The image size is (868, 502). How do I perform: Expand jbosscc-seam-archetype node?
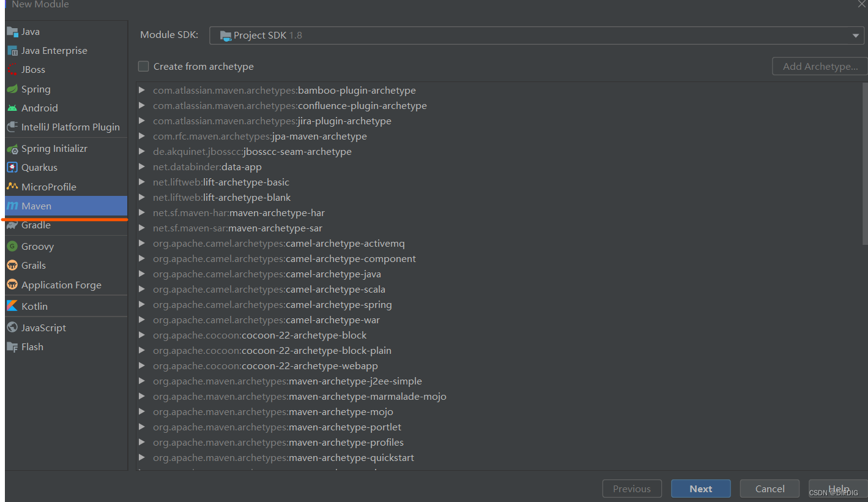[x=142, y=151]
